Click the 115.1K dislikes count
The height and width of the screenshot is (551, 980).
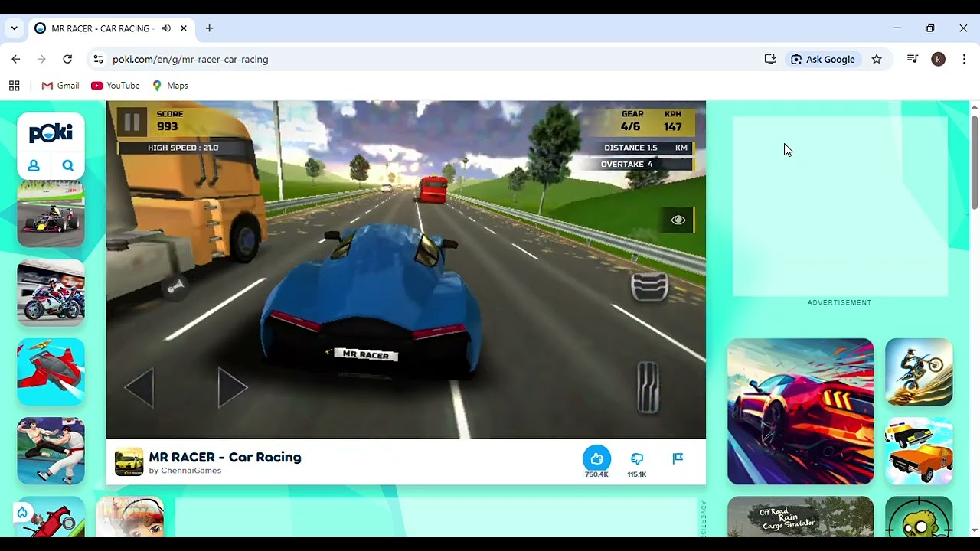(637, 474)
